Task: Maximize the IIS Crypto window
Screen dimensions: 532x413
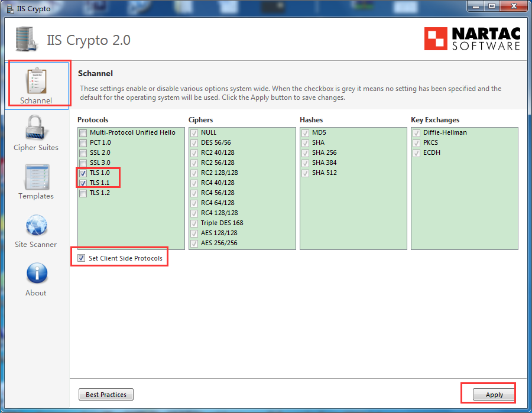Action: [492, 6]
